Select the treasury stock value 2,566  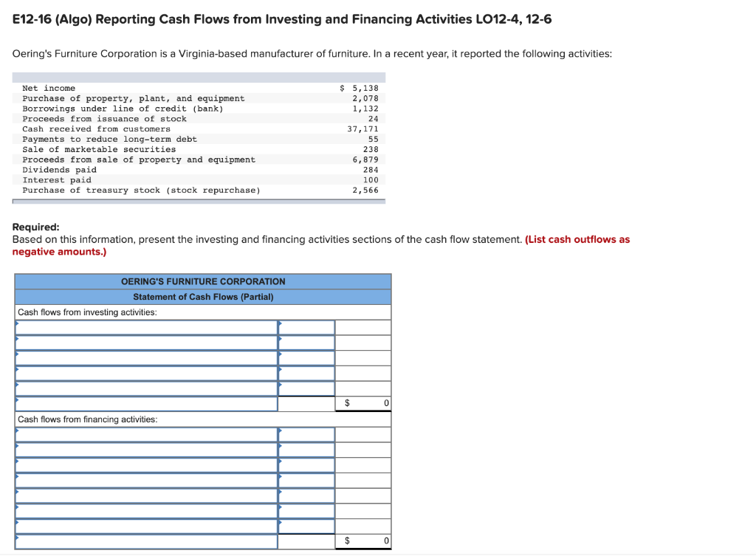[365, 190]
